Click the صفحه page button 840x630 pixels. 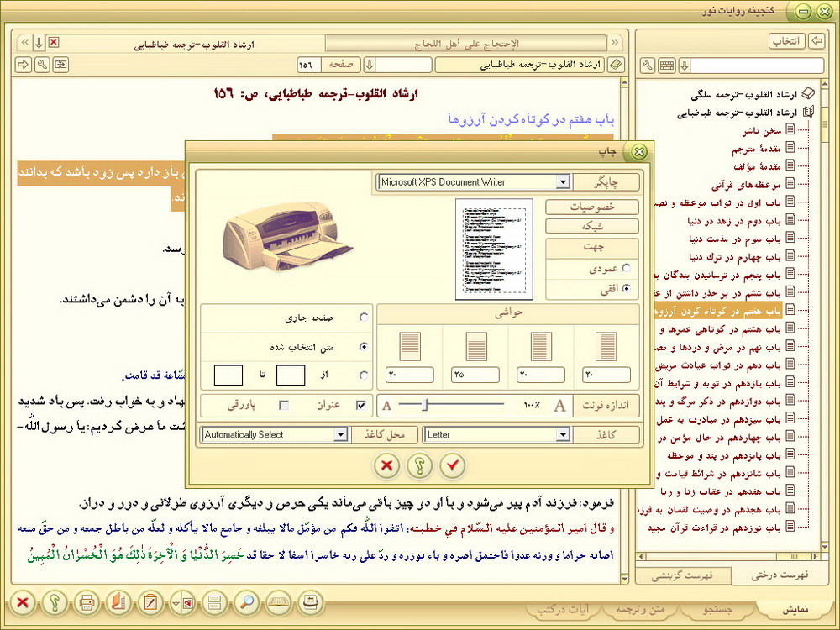click(341, 65)
